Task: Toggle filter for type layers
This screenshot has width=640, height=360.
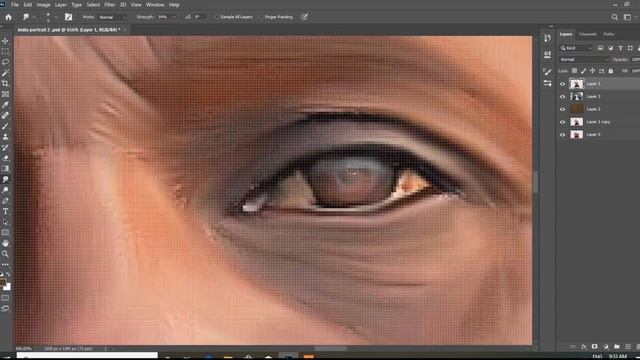Action: click(620, 48)
